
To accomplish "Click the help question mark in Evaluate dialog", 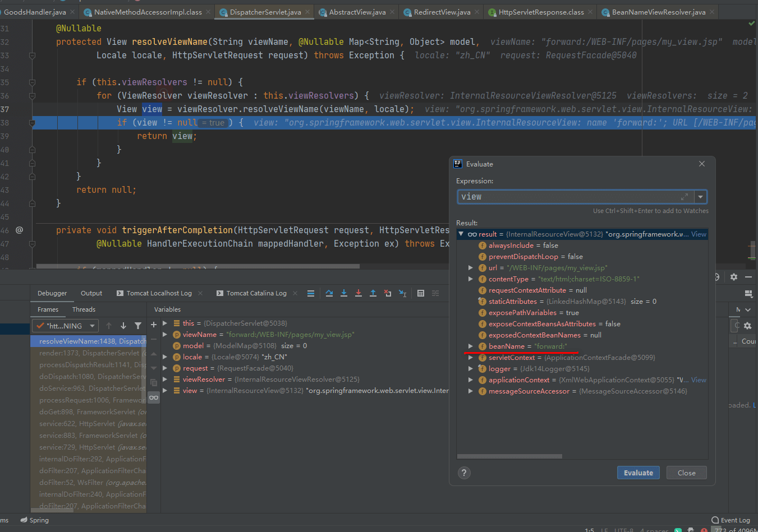I will (464, 473).
